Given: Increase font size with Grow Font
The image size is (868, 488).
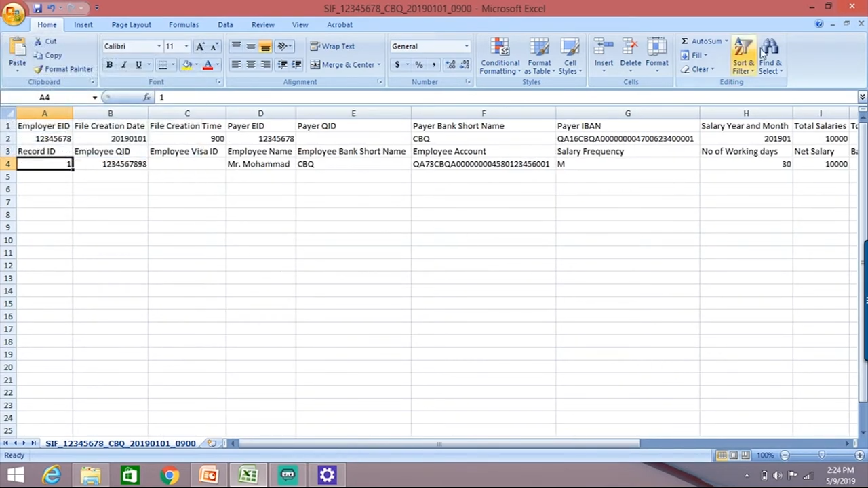Looking at the screenshot, I should coord(200,46).
